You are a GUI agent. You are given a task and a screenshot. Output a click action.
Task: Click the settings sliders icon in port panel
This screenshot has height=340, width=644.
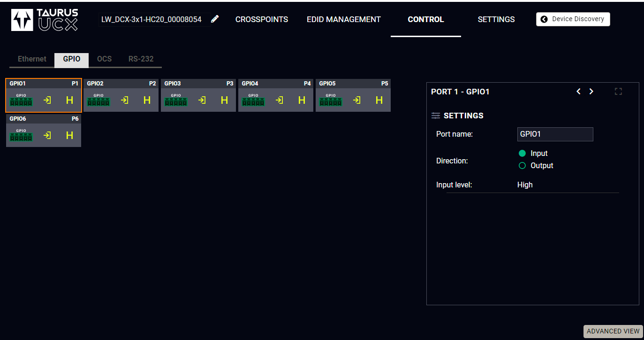click(436, 116)
